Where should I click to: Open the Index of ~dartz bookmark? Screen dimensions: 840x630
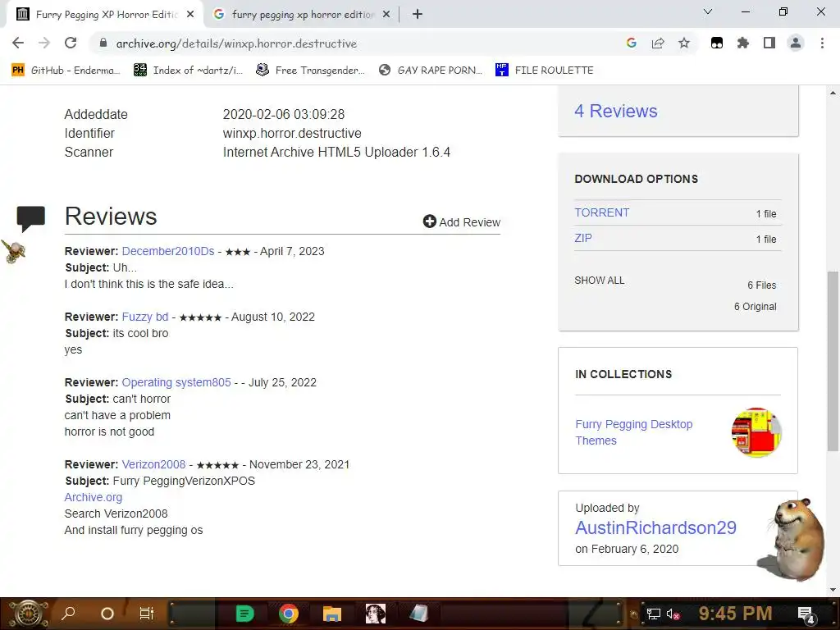[188, 71]
